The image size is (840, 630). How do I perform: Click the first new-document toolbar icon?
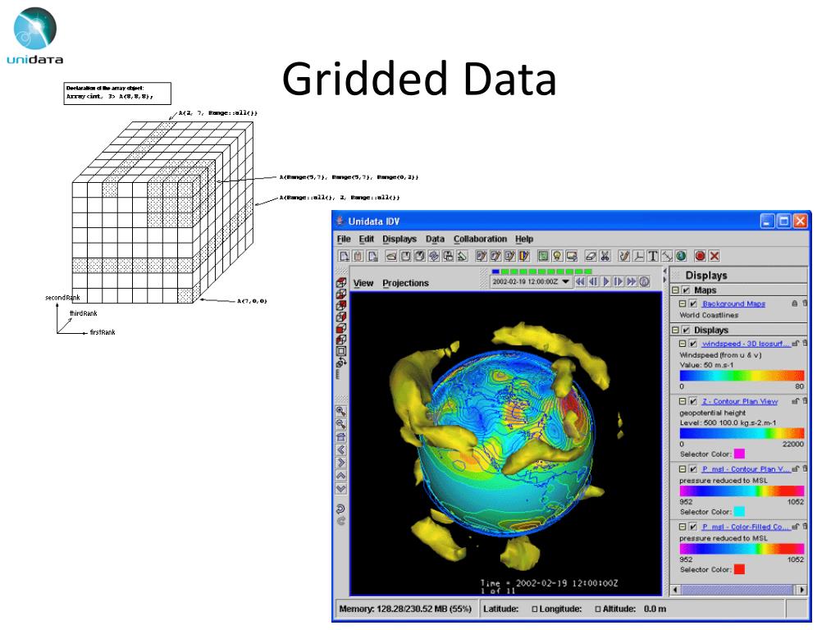coord(344,256)
